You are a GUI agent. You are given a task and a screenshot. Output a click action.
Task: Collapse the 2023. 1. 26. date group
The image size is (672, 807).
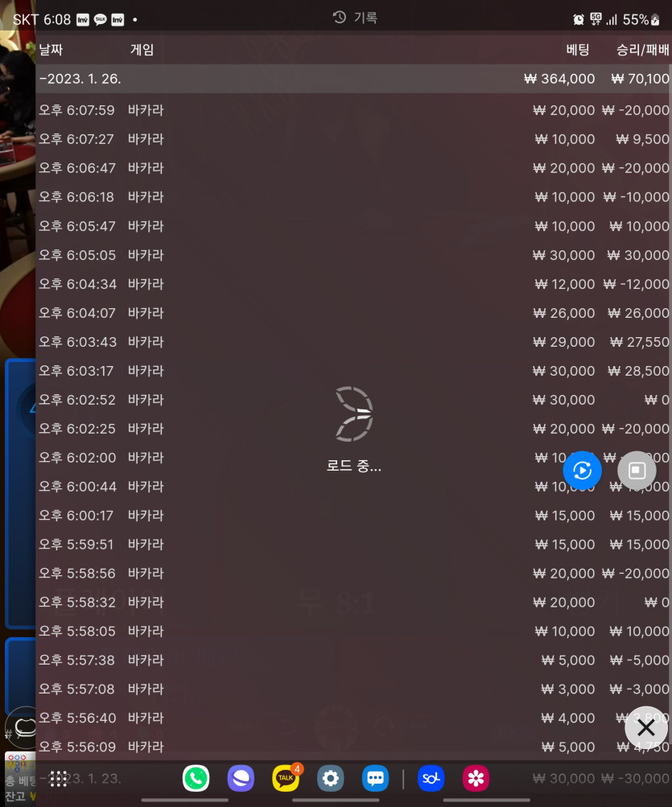tap(353, 79)
